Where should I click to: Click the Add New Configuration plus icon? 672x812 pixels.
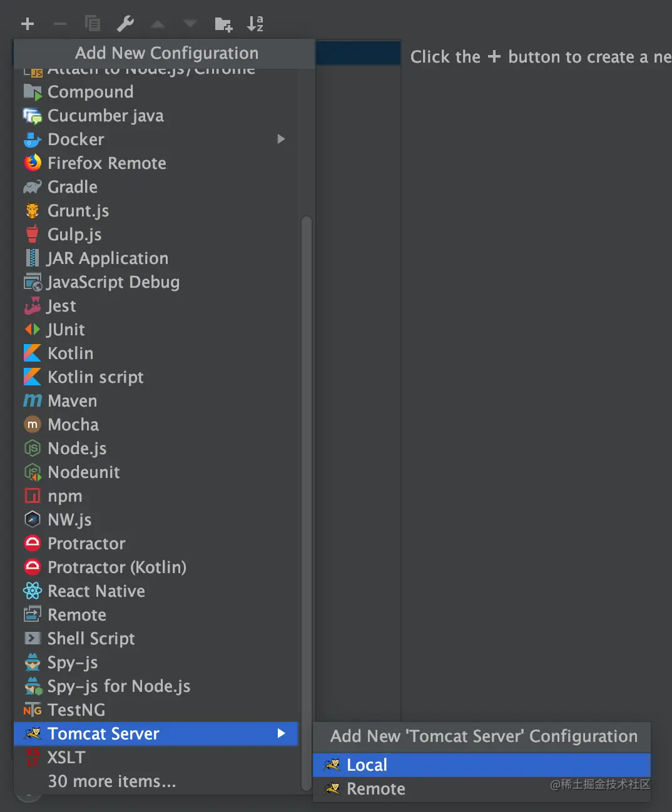[28, 24]
